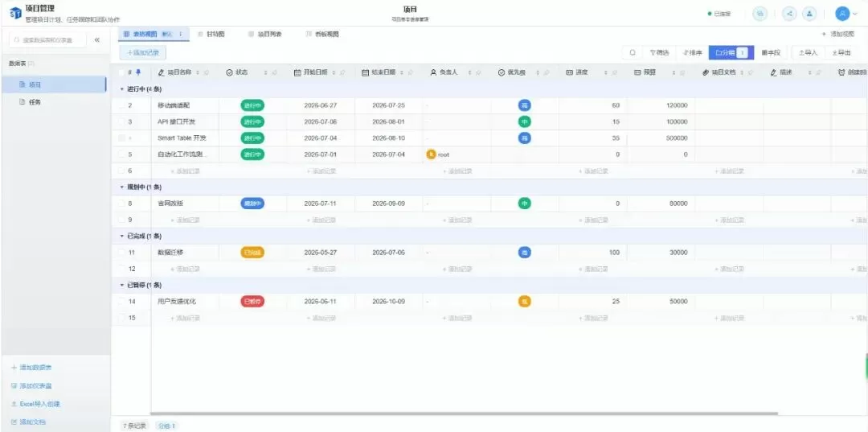Click pin icon in 进度 column header
Image resolution: width=868 pixels, height=432 pixels.
(x=615, y=72)
